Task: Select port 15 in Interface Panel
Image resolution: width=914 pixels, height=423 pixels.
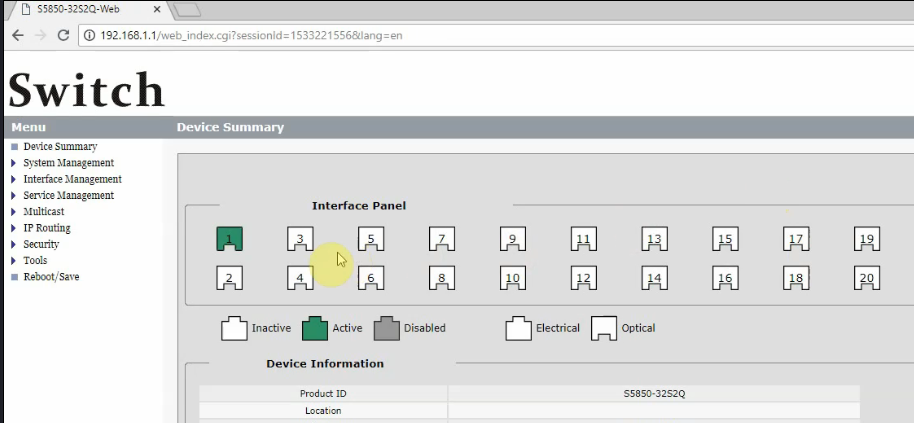Action: tap(725, 239)
